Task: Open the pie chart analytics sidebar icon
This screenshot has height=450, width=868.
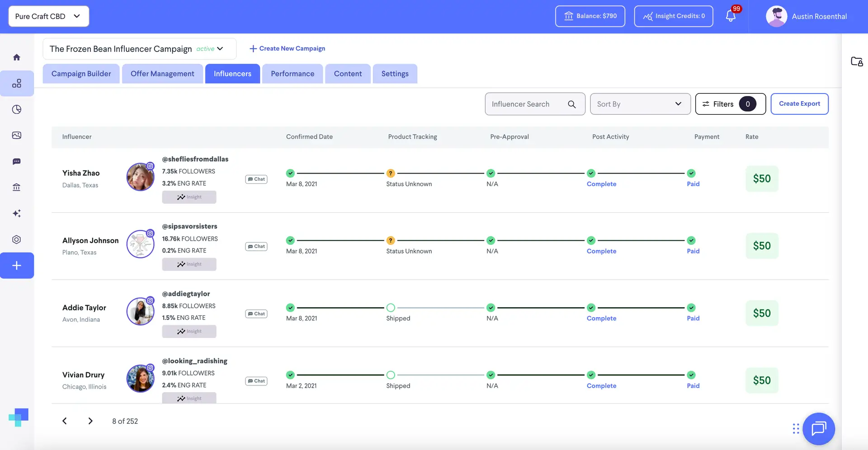Action: tap(17, 109)
